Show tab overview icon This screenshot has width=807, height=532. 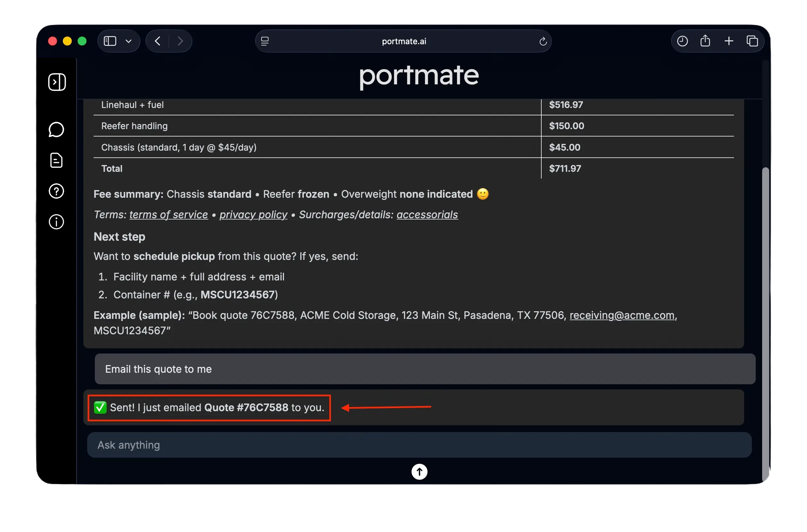[752, 41]
